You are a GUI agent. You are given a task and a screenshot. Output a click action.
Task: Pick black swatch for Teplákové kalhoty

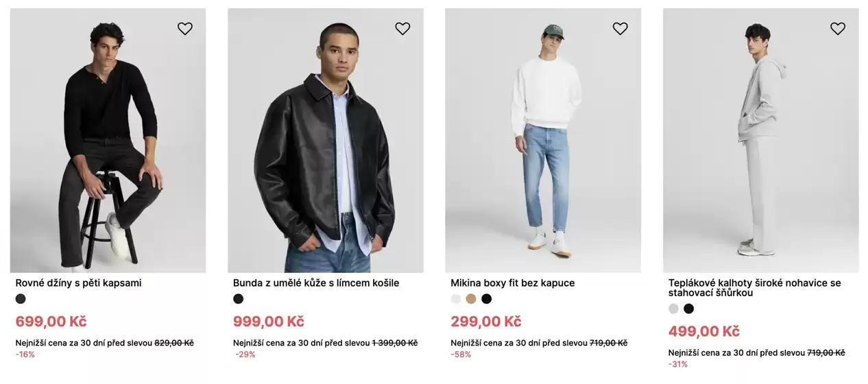tap(689, 309)
